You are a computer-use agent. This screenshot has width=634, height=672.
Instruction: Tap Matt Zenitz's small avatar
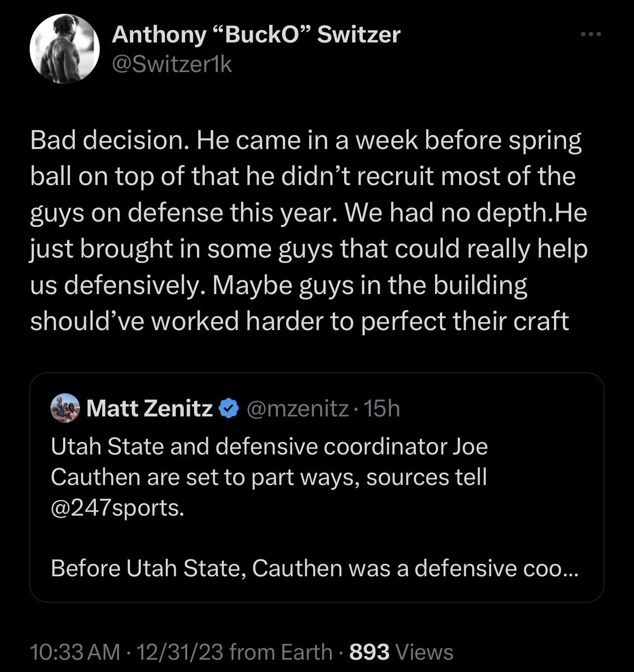[65, 408]
